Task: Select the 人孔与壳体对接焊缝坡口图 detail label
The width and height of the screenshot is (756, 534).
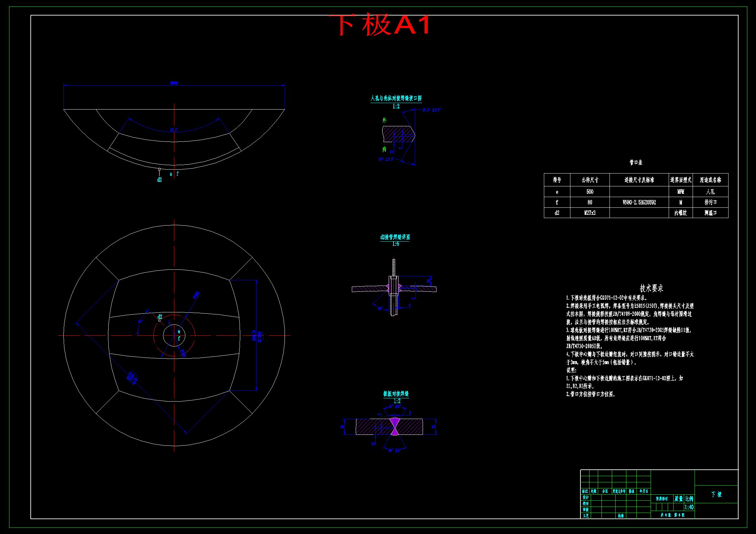Action: pyautogui.click(x=396, y=99)
